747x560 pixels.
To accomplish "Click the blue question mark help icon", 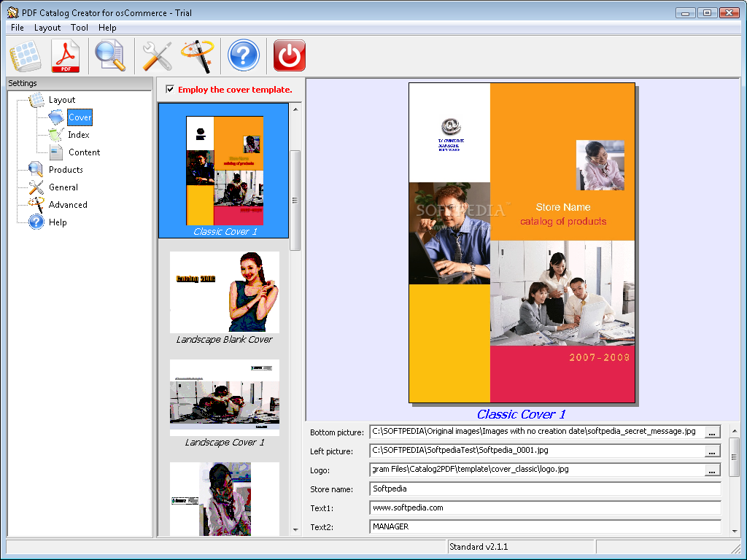I will [x=244, y=55].
